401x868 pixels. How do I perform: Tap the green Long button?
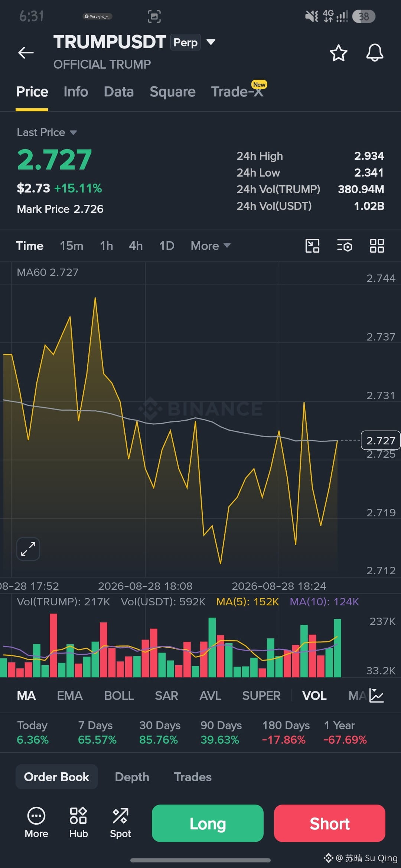click(208, 823)
